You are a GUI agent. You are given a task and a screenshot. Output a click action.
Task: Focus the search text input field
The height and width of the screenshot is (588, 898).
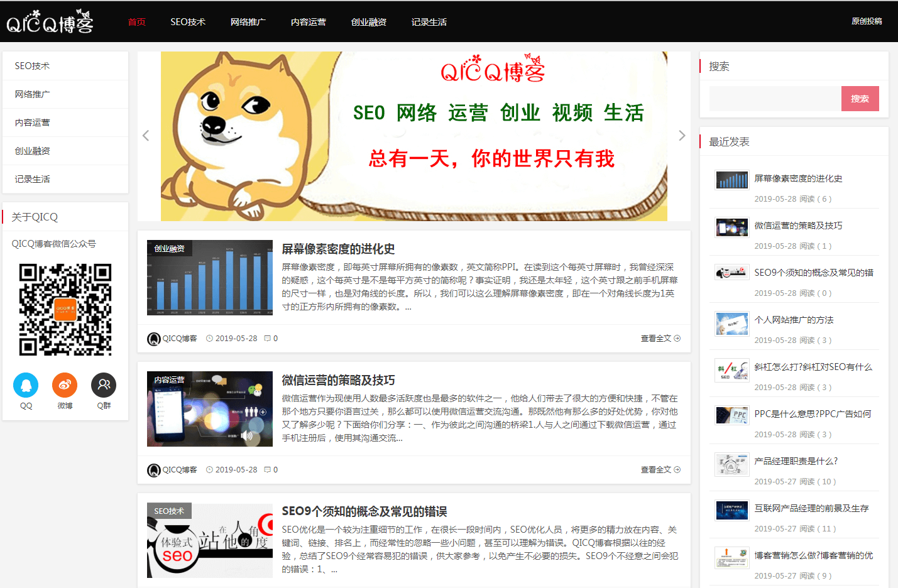(775, 99)
